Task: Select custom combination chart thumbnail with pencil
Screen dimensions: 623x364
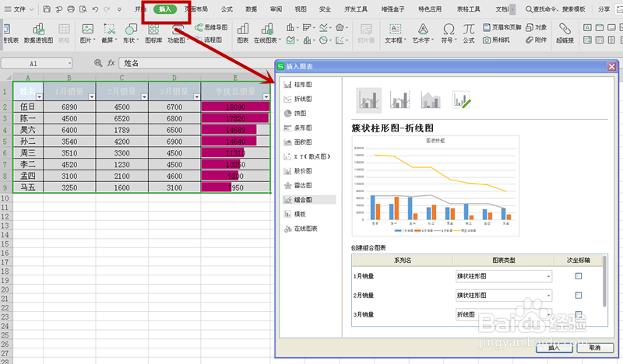Action: point(461,100)
